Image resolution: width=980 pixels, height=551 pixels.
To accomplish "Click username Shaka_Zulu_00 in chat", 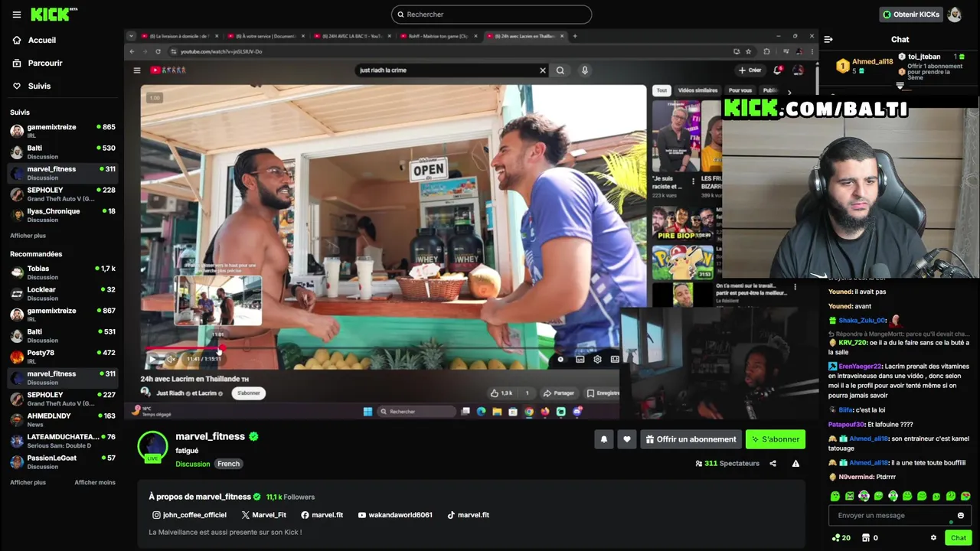I will [x=862, y=321].
